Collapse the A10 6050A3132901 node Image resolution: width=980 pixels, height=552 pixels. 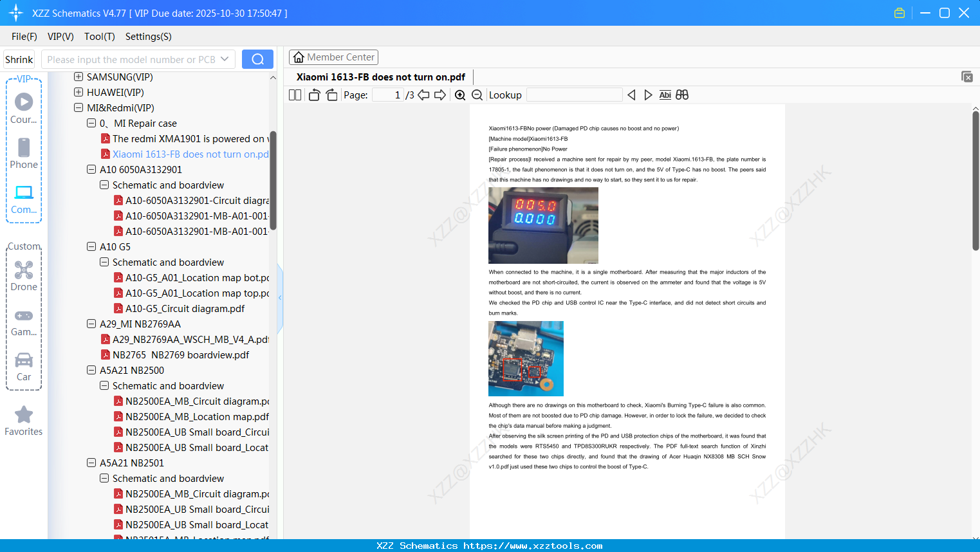pos(91,170)
